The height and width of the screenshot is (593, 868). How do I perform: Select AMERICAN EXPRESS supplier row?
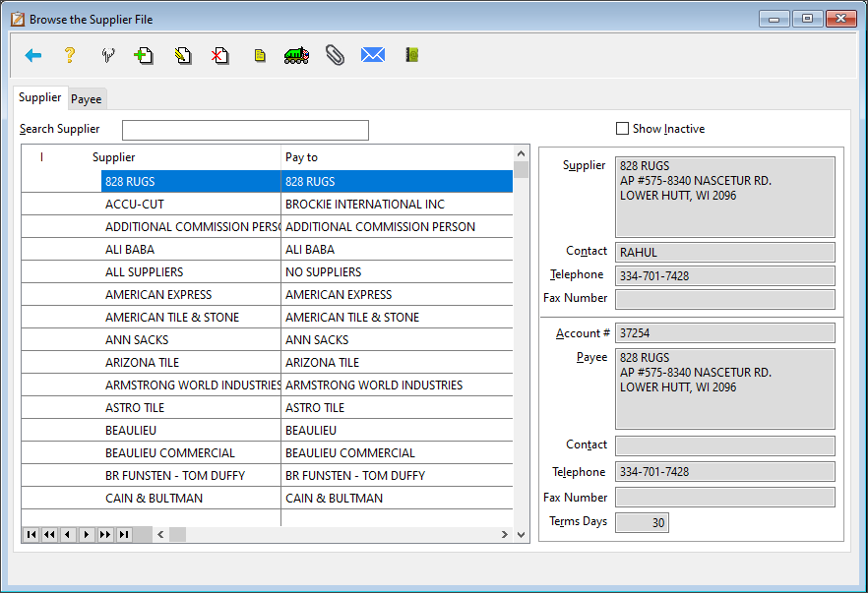tap(267, 295)
